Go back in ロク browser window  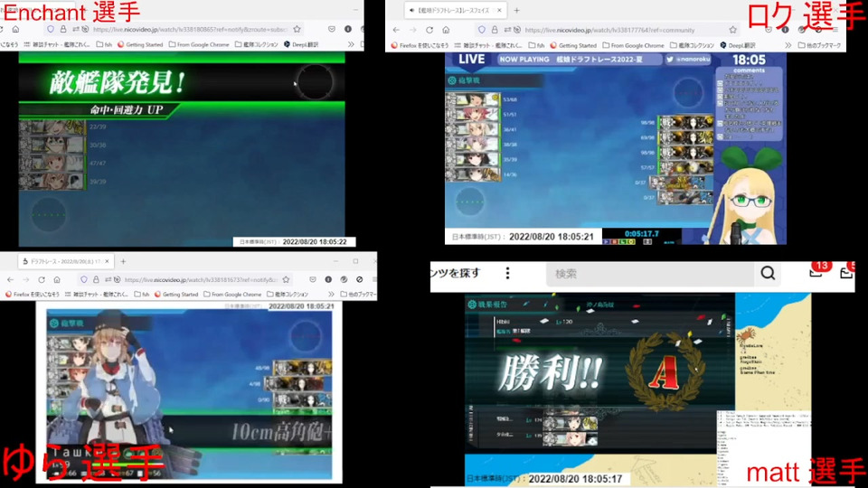point(396,30)
